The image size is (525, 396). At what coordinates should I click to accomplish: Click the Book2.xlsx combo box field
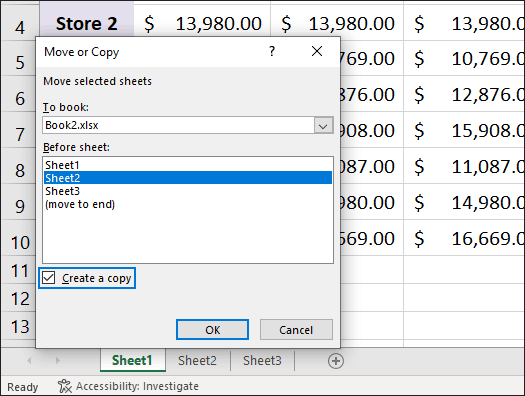pyautogui.click(x=188, y=125)
